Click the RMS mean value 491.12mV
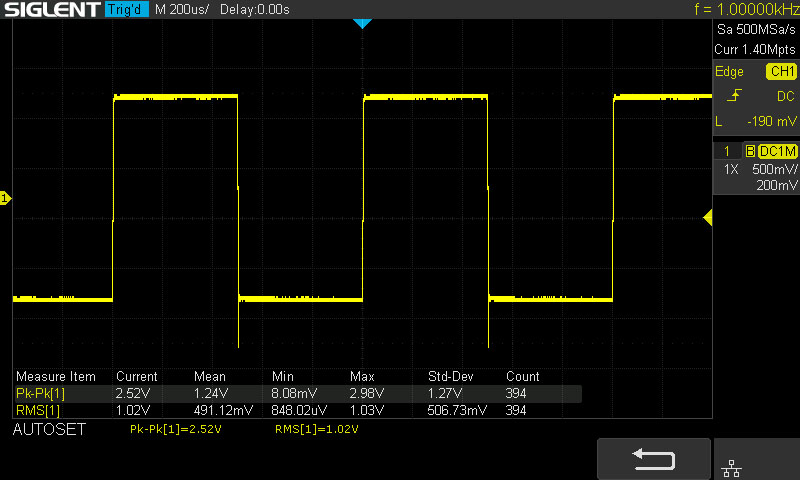Viewport: 800px width, 480px height. [223, 410]
